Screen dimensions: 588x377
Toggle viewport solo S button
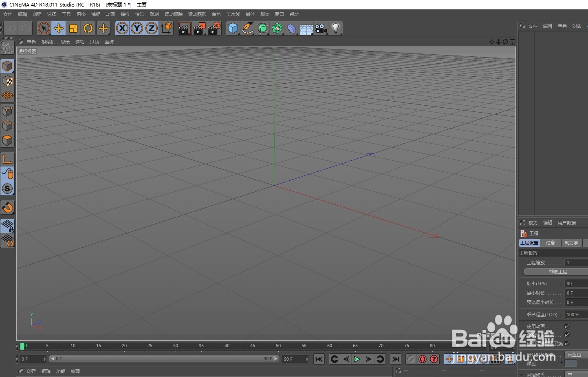[7, 188]
